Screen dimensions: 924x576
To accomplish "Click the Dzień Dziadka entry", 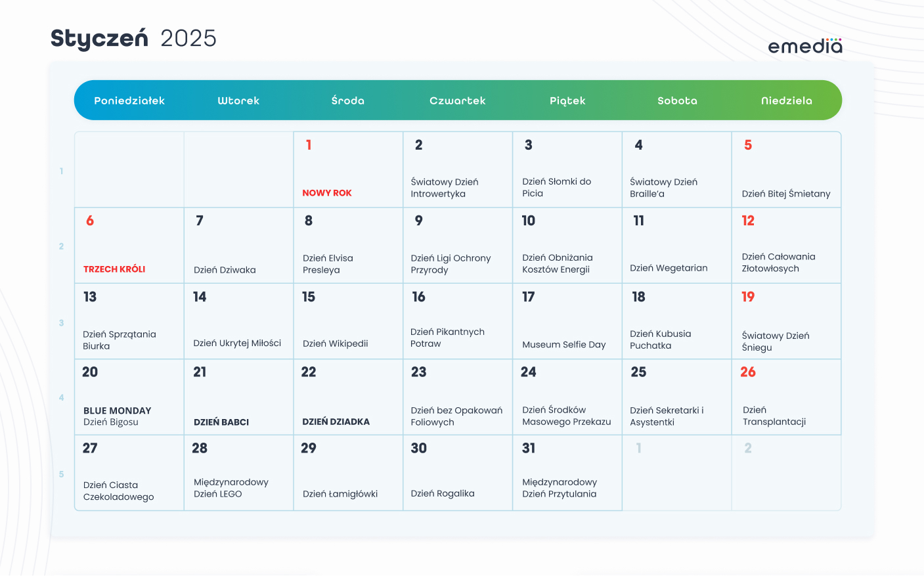I will (x=336, y=422).
